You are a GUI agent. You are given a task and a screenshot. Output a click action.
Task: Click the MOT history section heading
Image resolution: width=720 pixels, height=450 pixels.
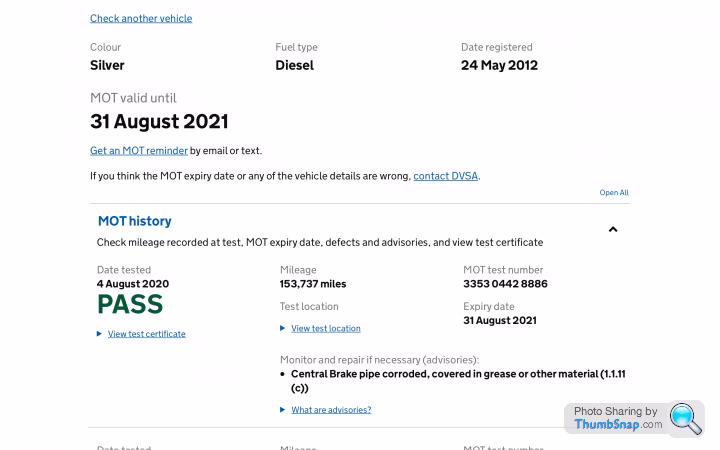[x=134, y=221]
